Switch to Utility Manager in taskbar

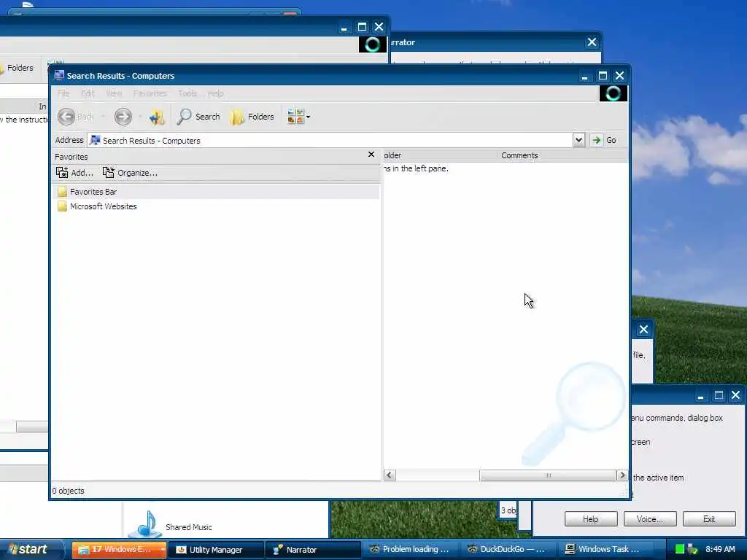pyautogui.click(x=216, y=550)
